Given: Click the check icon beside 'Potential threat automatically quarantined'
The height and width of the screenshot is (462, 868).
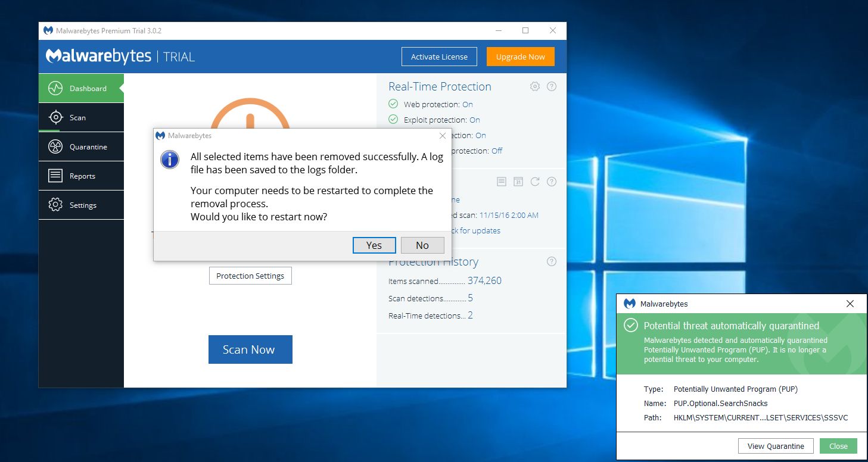Looking at the screenshot, I should pos(630,326).
